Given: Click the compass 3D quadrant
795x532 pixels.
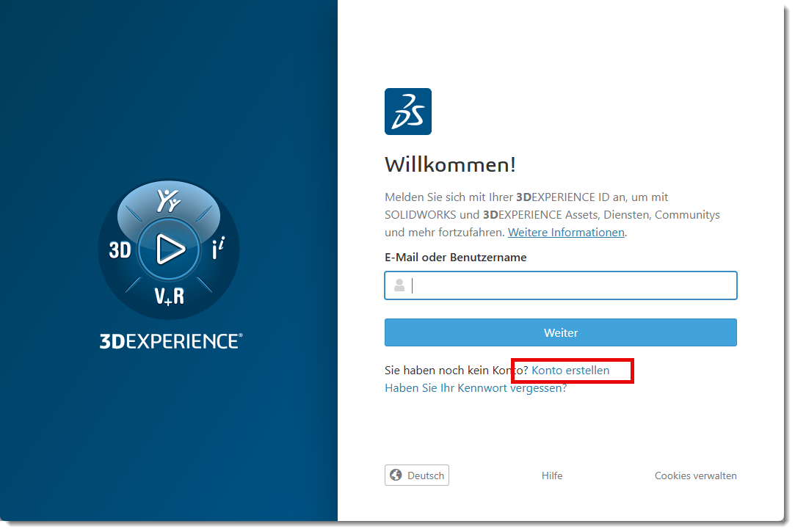Looking at the screenshot, I should coord(120,249).
